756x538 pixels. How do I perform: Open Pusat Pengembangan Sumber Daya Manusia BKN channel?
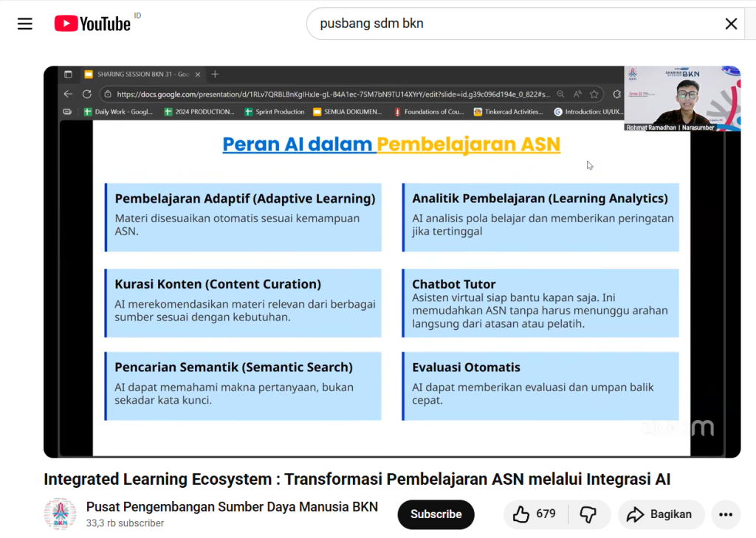pos(232,506)
